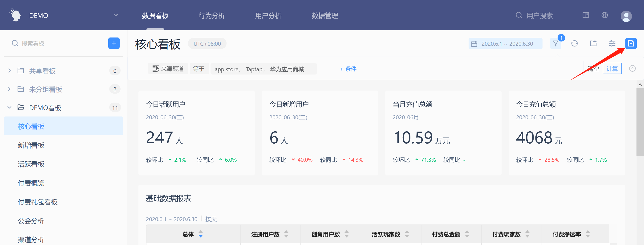Add a filter with + 条件
This screenshot has width=644, height=245.
[x=348, y=69]
